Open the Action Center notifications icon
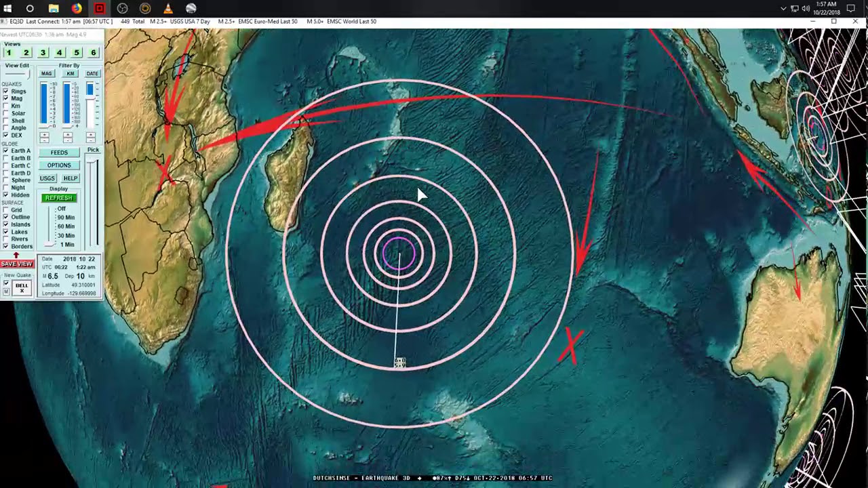This screenshot has width=868, height=488. point(851,9)
